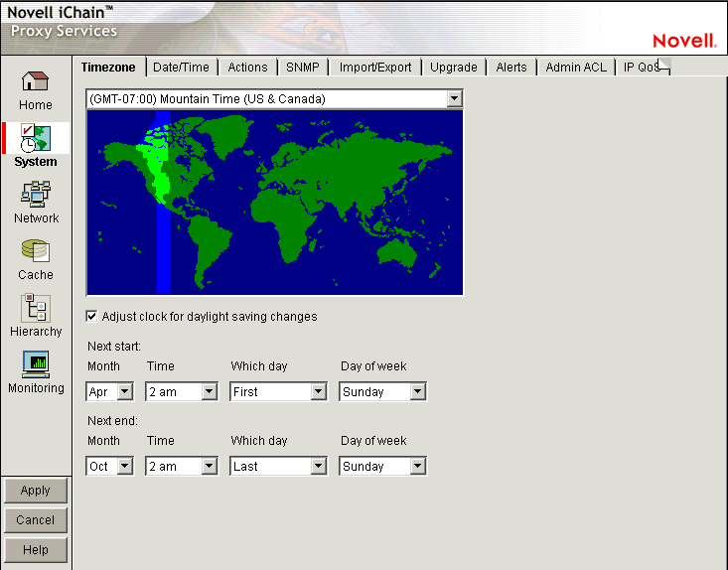Click the Apply button
Image resolution: width=728 pixels, height=570 pixels.
coord(36,491)
